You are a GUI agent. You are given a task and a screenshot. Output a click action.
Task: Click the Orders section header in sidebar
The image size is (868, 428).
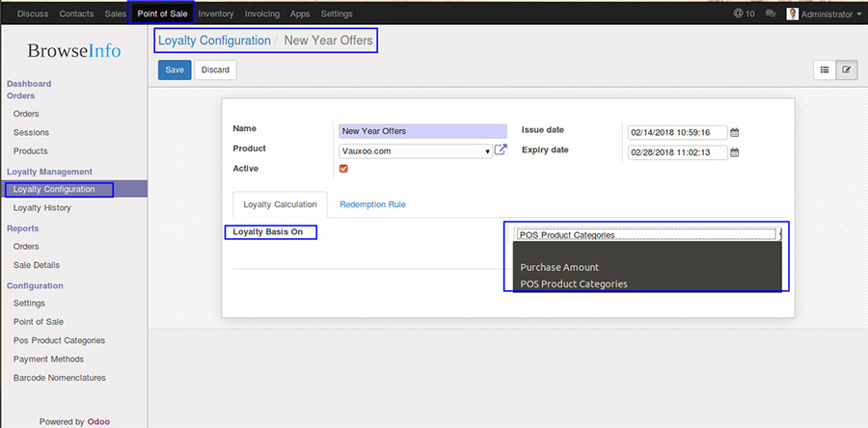pyautogui.click(x=20, y=95)
